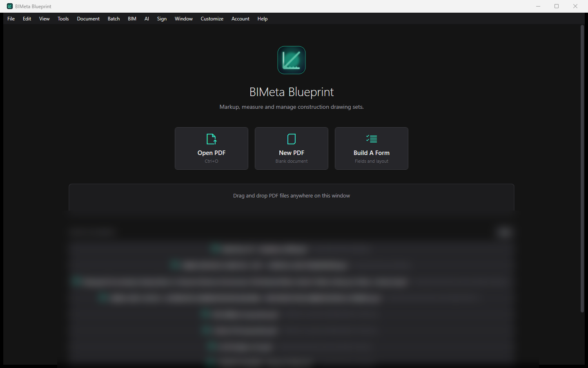
Task: Open the Help menu
Action: click(263, 19)
